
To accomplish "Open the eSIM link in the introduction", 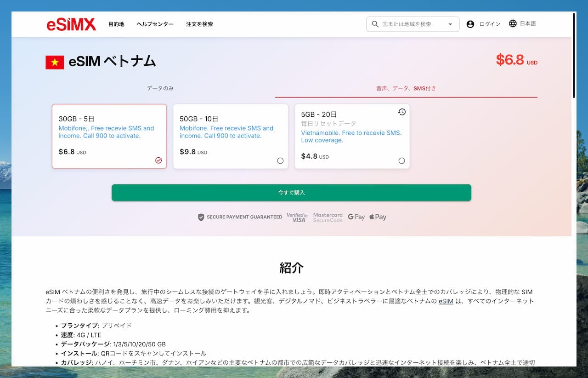I will coord(446,301).
